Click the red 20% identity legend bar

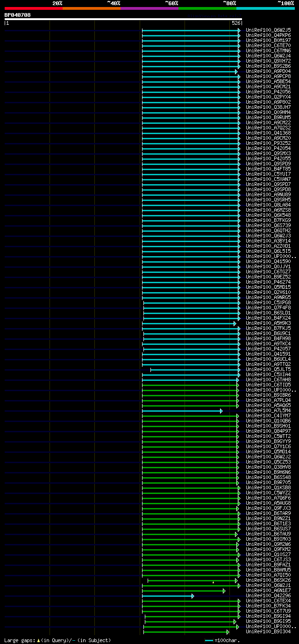pyautogui.click(x=34, y=8)
